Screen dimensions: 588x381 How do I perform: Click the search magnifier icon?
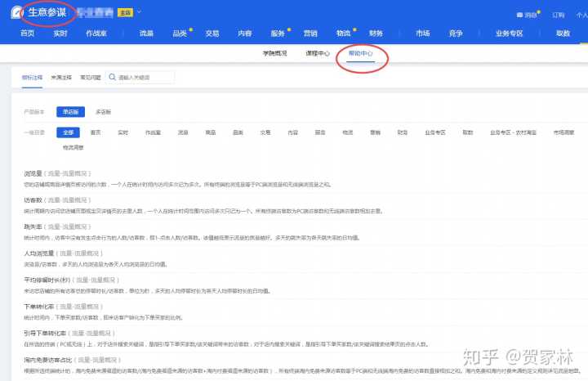click(x=114, y=78)
